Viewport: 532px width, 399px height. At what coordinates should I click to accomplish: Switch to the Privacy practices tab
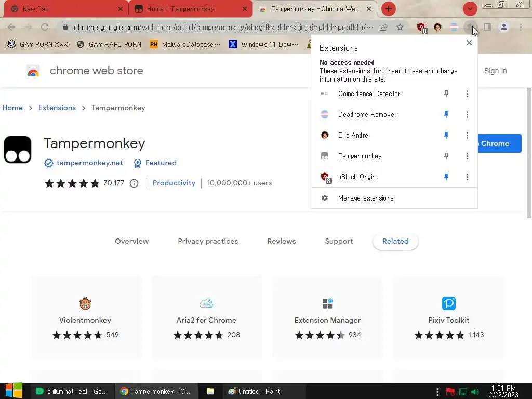tap(208, 241)
